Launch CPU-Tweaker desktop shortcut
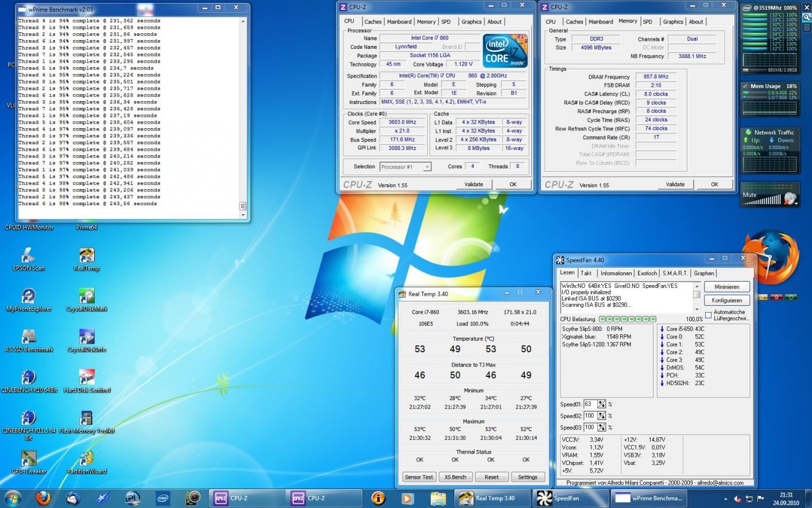Viewport: 812px width, 508px height. (x=29, y=463)
